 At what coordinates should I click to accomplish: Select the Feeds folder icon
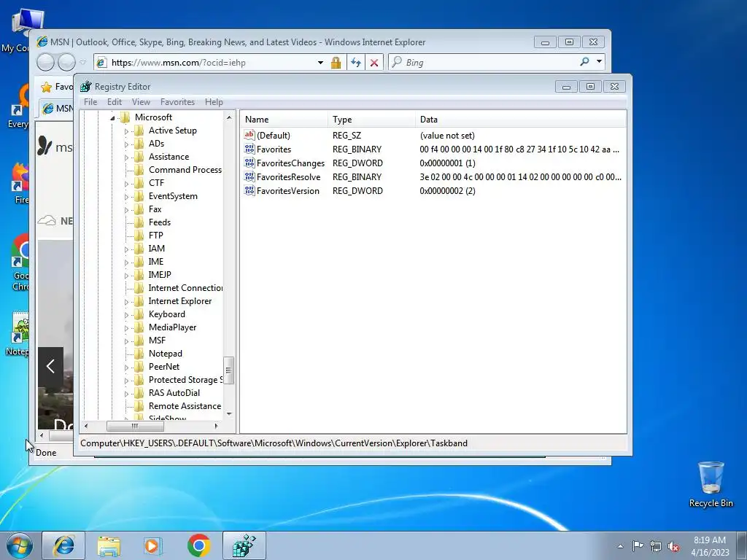[139, 222]
